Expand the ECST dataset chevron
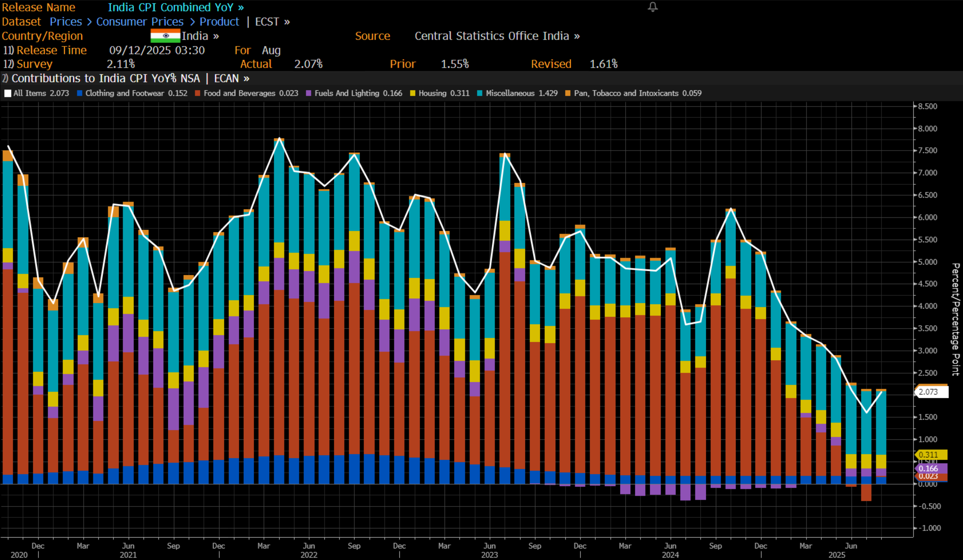This screenshot has height=560, width=963. click(x=287, y=22)
